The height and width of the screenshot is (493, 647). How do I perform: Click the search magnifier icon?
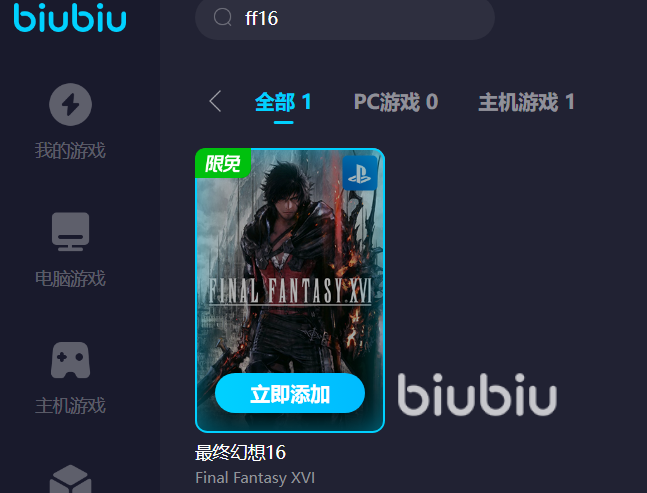tap(223, 17)
